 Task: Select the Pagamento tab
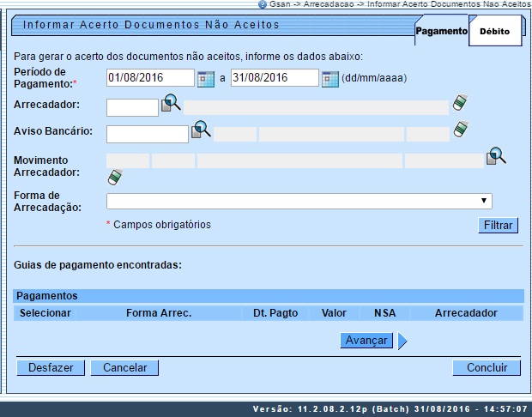click(x=441, y=32)
